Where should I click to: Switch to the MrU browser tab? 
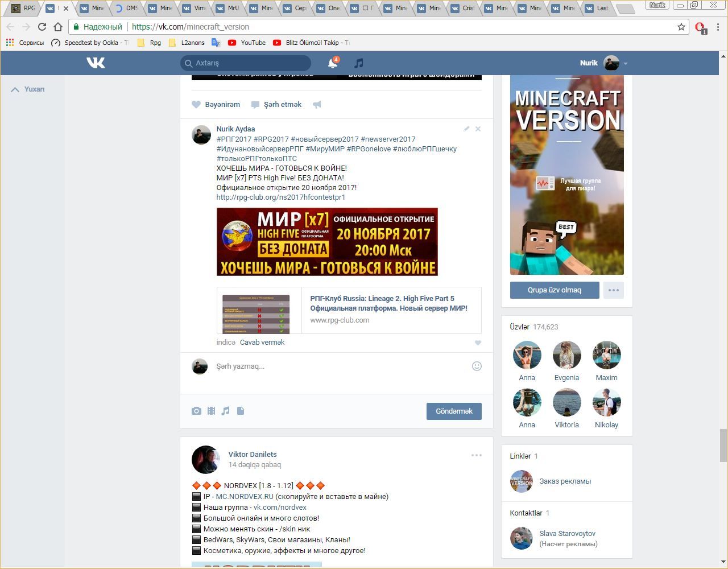tap(227, 8)
